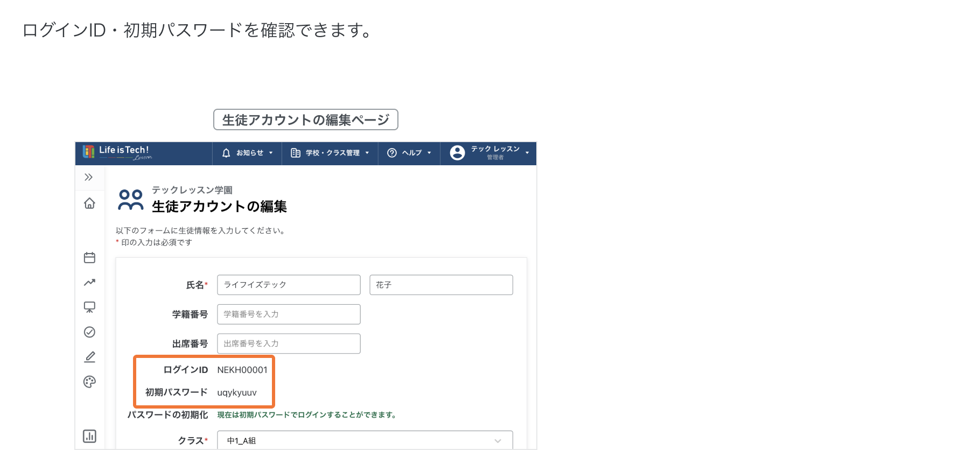Open the テック レッスン user account menu
Image resolution: width=980 pixels, height=450 pixels.
[495, 153]
